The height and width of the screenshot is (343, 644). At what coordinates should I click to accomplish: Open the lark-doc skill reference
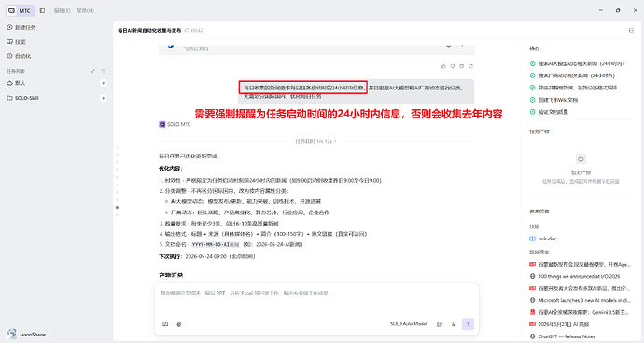tap(543, 239)
